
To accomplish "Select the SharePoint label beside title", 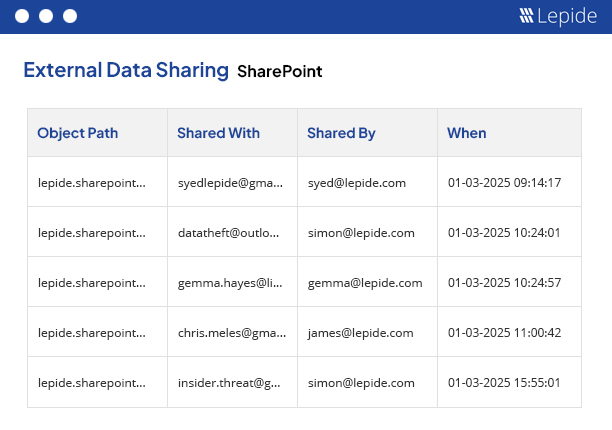I will 280,72.
